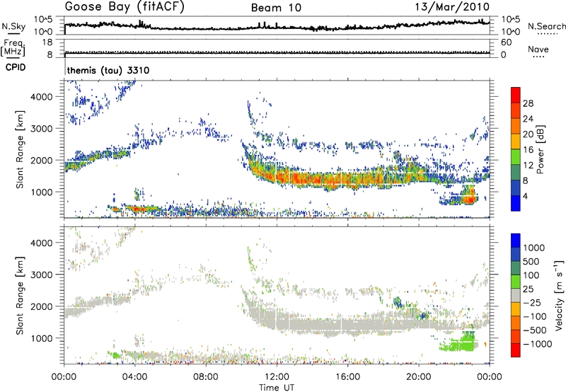The height and width of the screenshot is (392, 566).
Task: Select the "Beam 10" heading text
Action: pyautogui.click(x=276, y=8)
